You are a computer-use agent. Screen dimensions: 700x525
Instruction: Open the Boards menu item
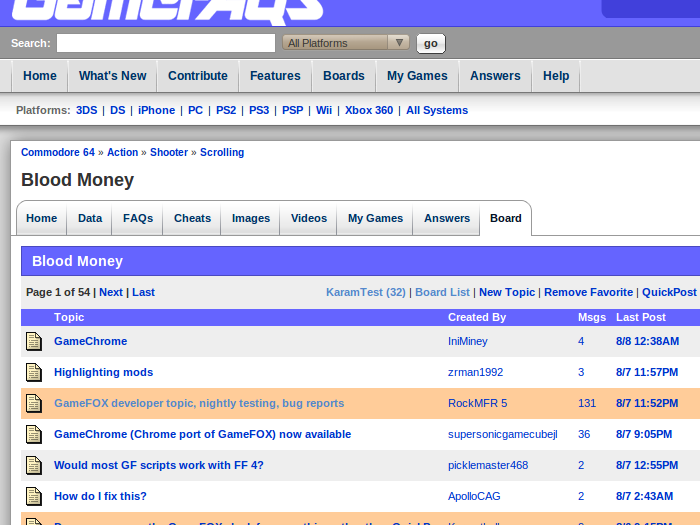tap(344, 76)
